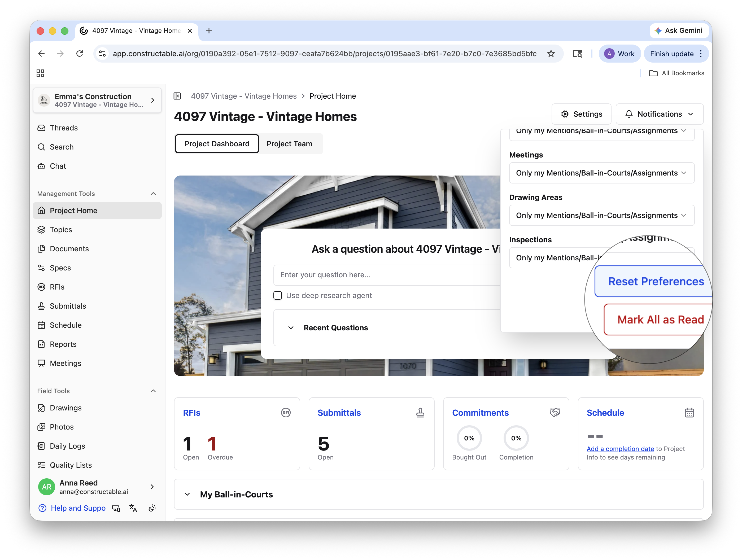Open the Threads inbox icon
This screenshot has height=560, width=742.
[41, 128]
